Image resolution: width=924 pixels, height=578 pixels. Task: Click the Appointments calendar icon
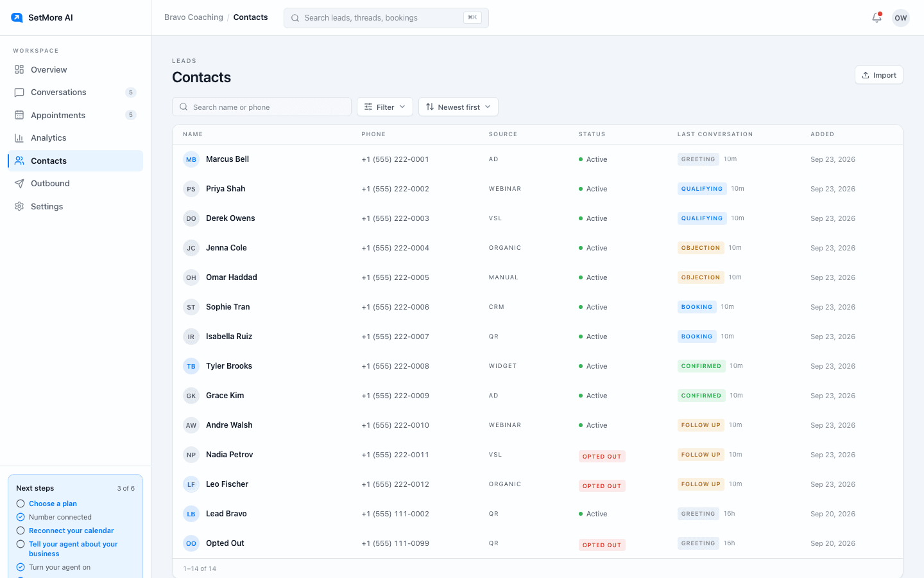click(x=19, y=115)
